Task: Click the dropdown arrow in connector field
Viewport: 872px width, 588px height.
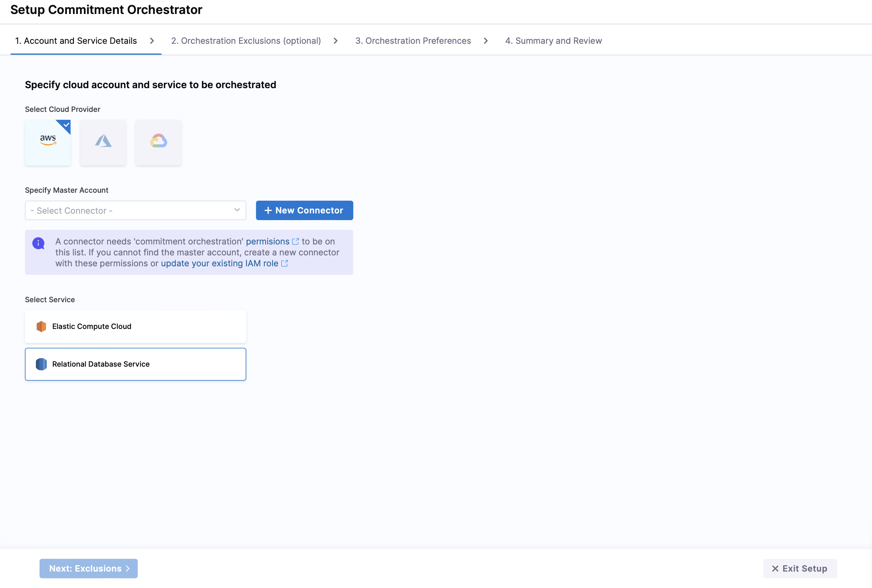Action: [237, 210]
